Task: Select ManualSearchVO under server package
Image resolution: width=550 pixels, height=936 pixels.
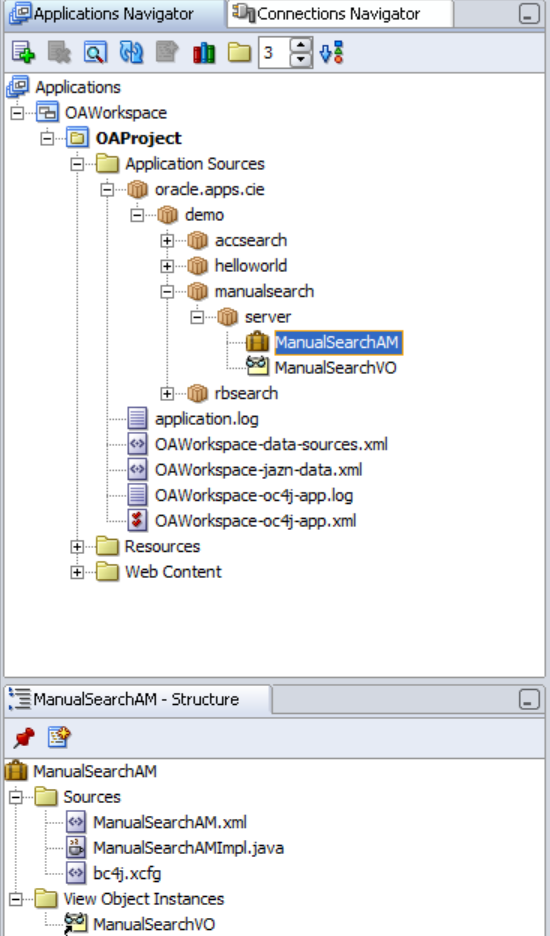Action: tap(335, 368)
